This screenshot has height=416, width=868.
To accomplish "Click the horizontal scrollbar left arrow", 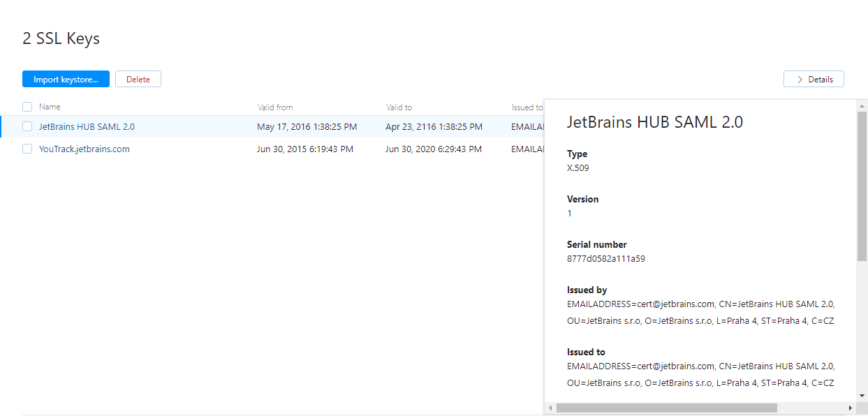I will [550, 408].
